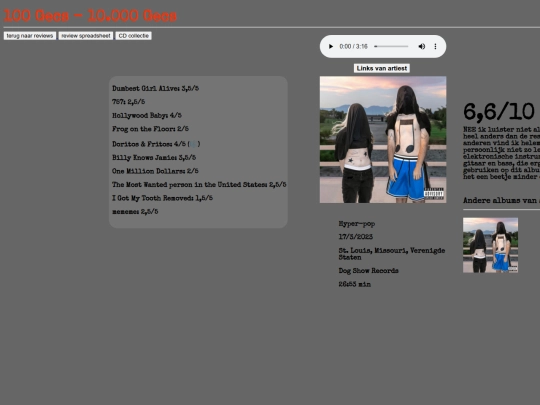Click the '100 Gecs – 10.000 Gecs' page title
540x405 pixels.
(x=90, y=16)
